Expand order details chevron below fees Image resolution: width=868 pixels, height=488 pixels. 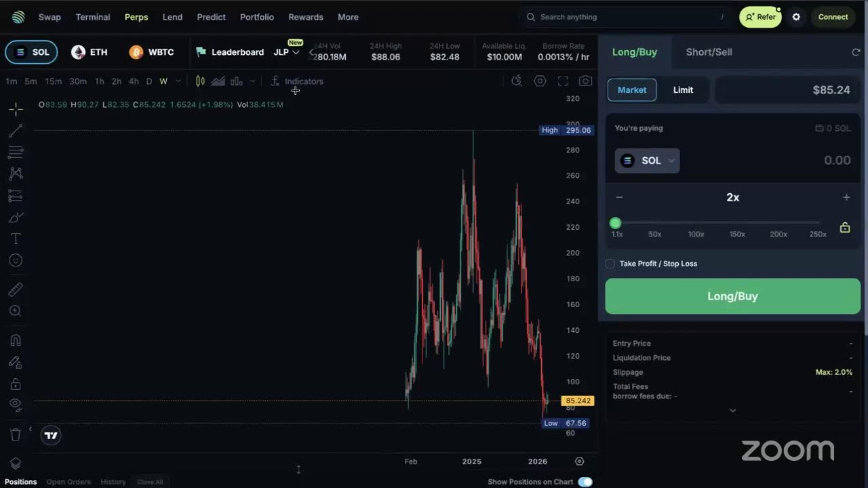[x=732, y=410]
